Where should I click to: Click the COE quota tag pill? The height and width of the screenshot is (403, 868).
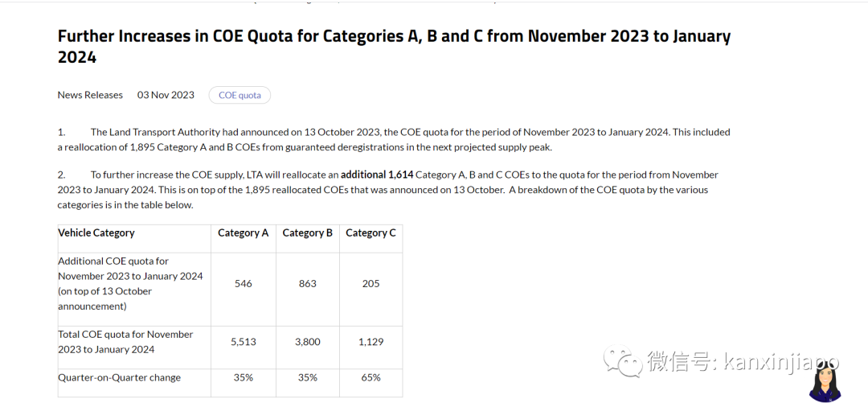click(240, 95)
